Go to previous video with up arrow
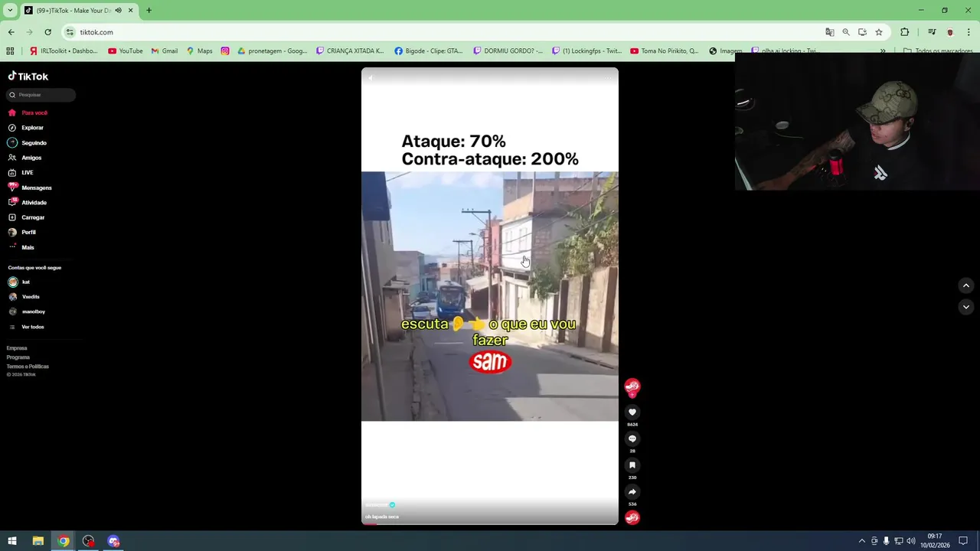 coord(966,285)
